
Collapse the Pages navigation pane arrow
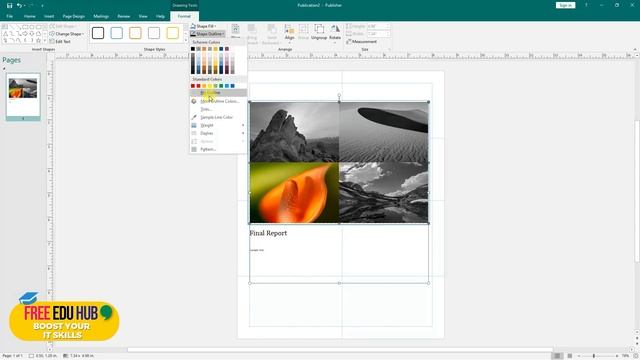(x=4, y=69)
